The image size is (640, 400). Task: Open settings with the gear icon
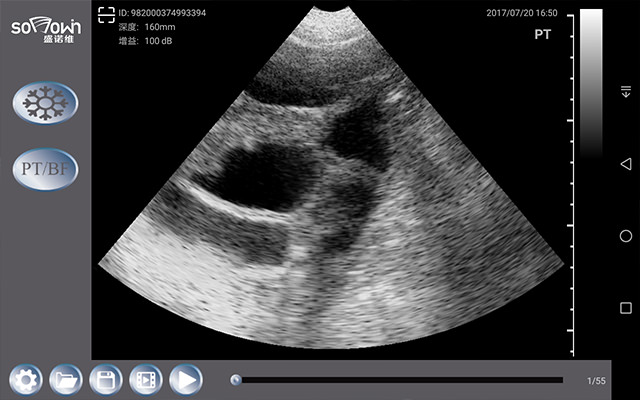click(x=25, y=380)
